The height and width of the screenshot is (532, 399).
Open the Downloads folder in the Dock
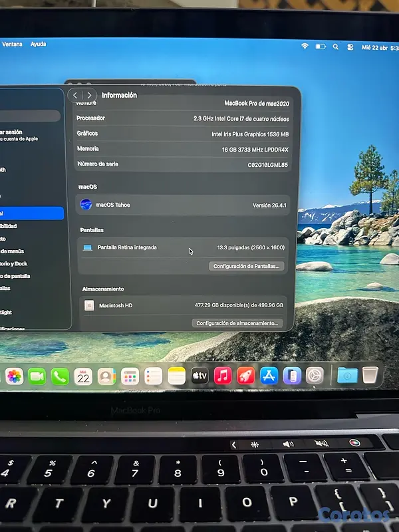347,375
